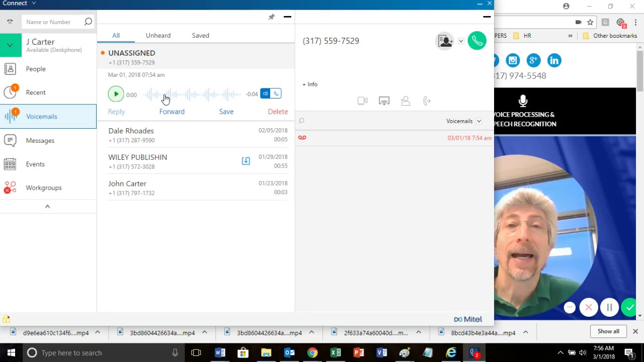The image size is (644, 362).
Task: Delete the selected voicemail
Action: [278, 112]
